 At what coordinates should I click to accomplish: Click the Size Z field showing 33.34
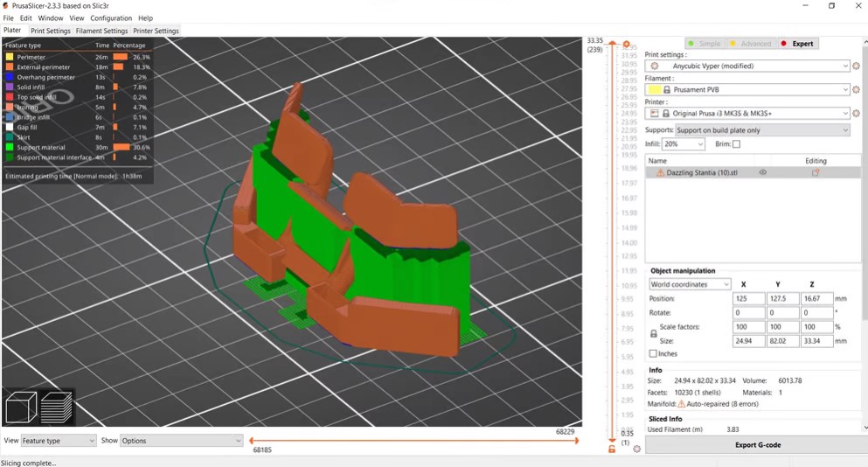coord(817,341)
